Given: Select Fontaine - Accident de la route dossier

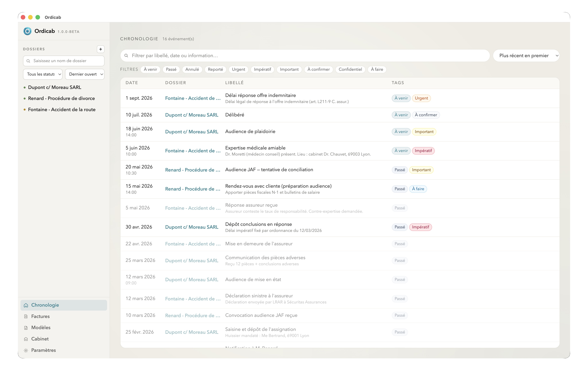Looking at the screenshot, I should [x=62, y=110].
